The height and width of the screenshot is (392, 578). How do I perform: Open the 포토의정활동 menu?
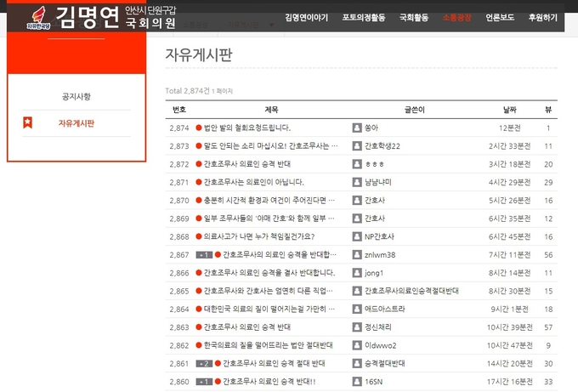364,17
